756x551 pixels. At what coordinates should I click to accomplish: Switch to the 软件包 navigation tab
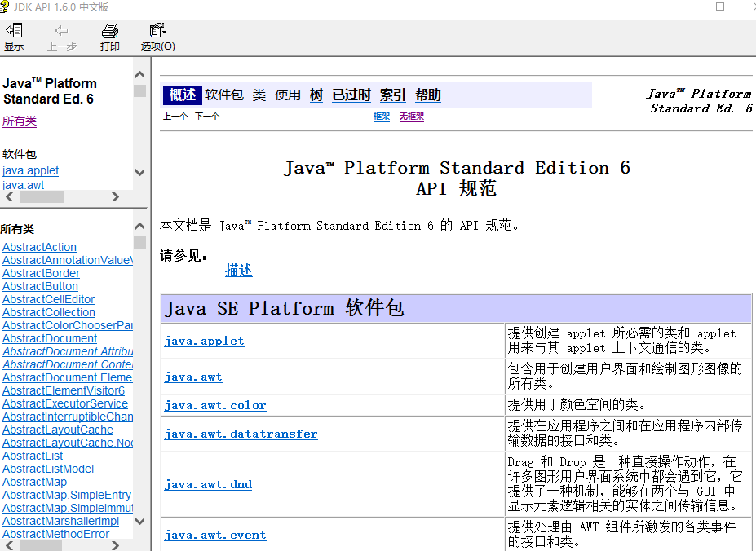(223, 95)
